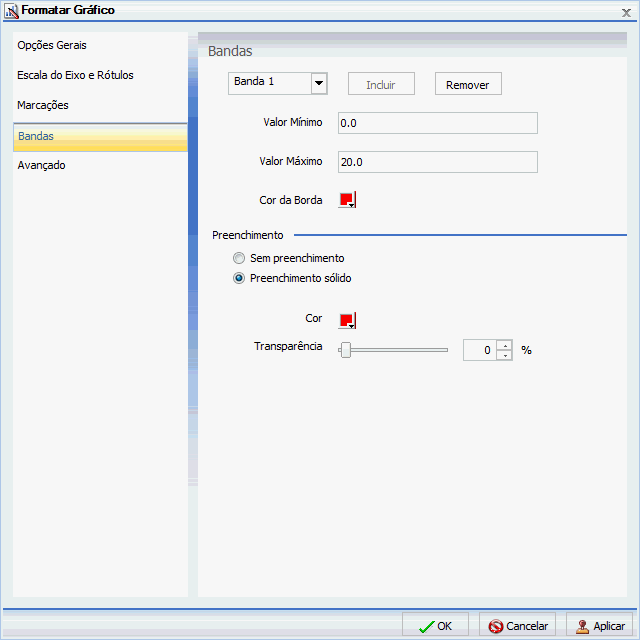Open the Cor da Borda color picker
This screenshot has height=640, width=640.
click(x=347, y=200)
